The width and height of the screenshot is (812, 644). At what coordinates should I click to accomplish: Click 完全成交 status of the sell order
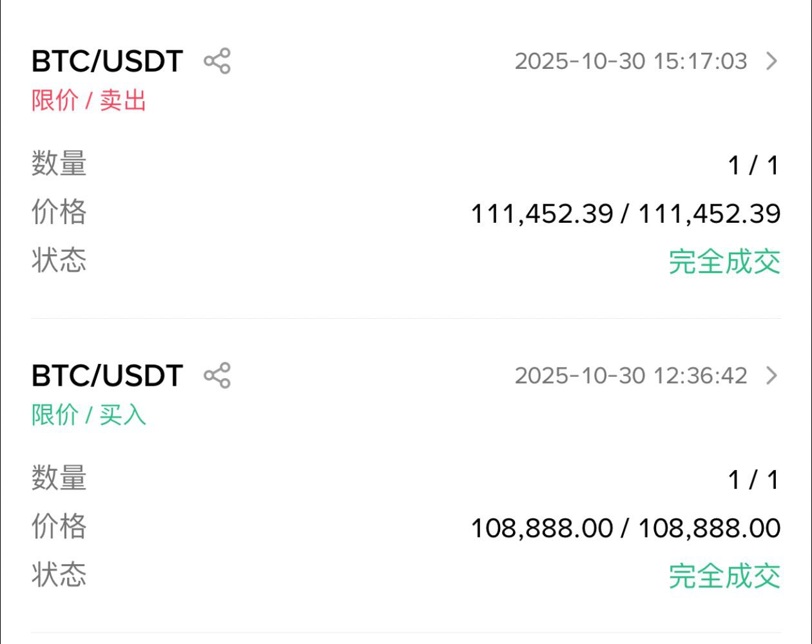[x=724, y=261]
